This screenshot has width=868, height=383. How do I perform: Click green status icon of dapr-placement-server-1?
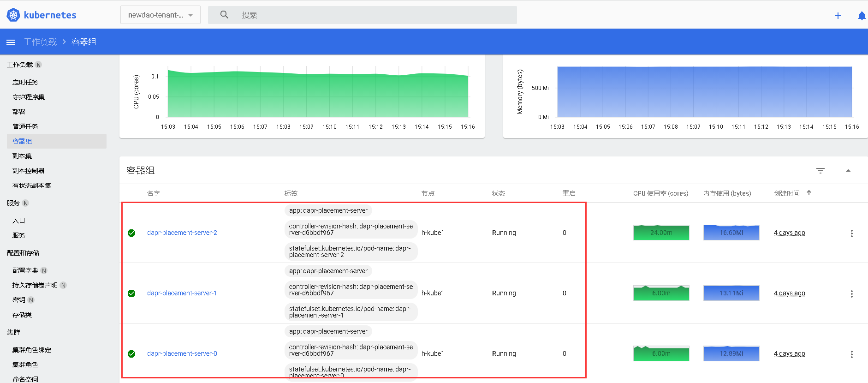pyautogui.click(x=131, y=293)
